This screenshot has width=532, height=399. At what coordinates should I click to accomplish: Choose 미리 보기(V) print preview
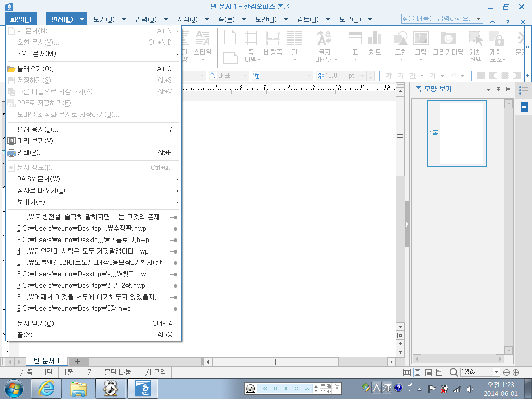pos(94,141)
